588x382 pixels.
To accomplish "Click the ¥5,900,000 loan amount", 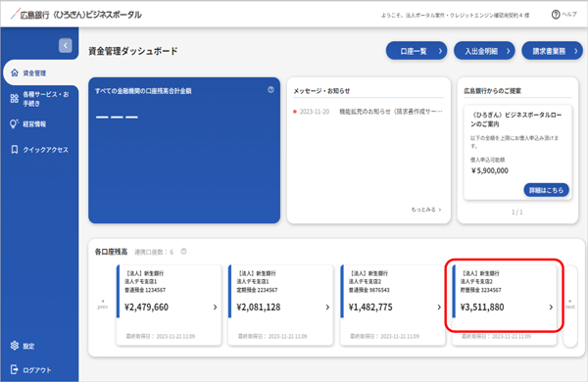I will pyautogui.click(x=489, y=171).
